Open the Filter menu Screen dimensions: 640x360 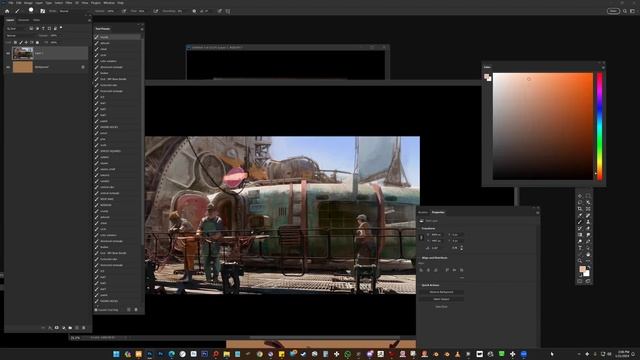[x=69, y=3]
